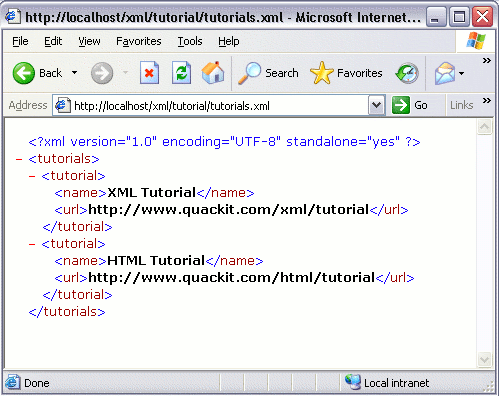Click the Links toolbar label
Screen dimensions: 499x396
(462, 105)
